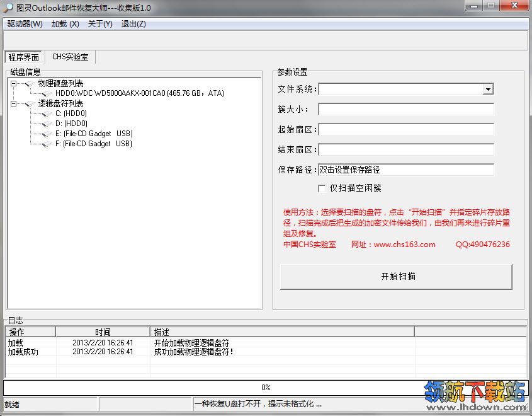Viewport: 532px width, 416px height.
Task: Select the 逻辑盘符列表 tree label
Action: [60, 103]
